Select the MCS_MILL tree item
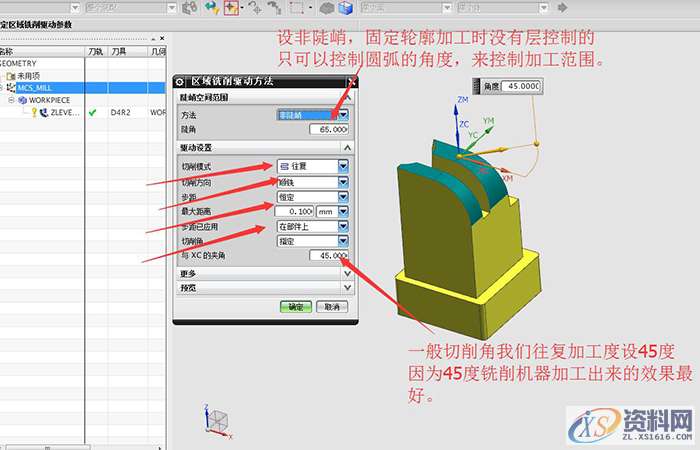The width and height of the screenshot is (700, 450). (x=34, y=88)
